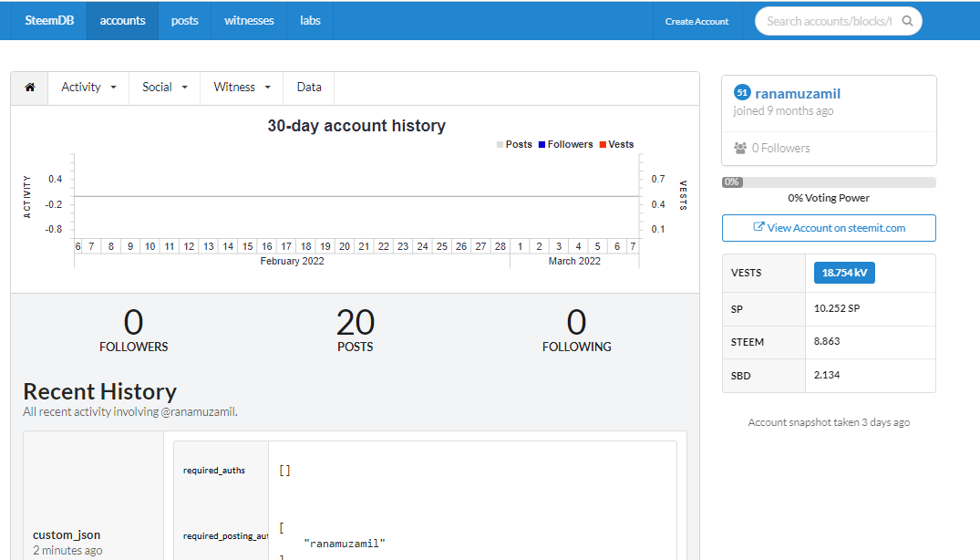Image resolution: width=980 pixels, height=560 pixels.
Task: Open the labs menu item
Action: coord(310,21)
